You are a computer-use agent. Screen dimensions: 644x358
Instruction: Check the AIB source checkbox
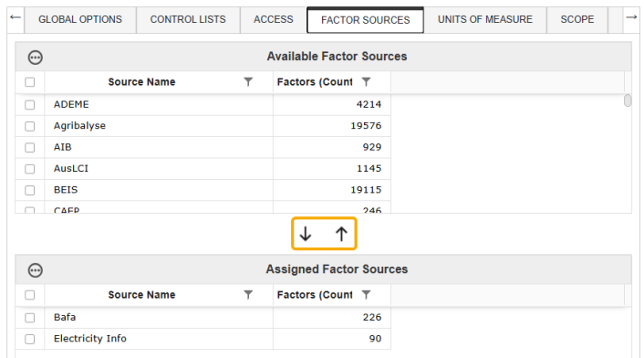(x=29, y=148)
